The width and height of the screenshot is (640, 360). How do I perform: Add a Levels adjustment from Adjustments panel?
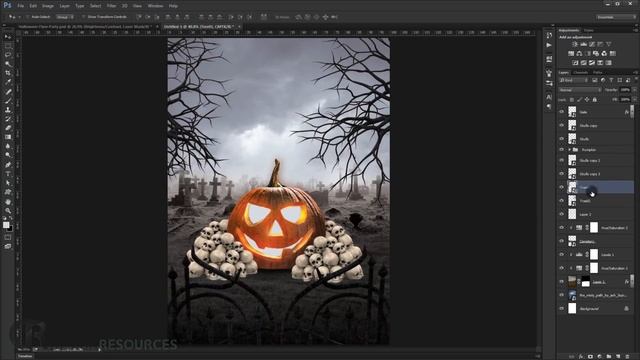pos(584,44)
